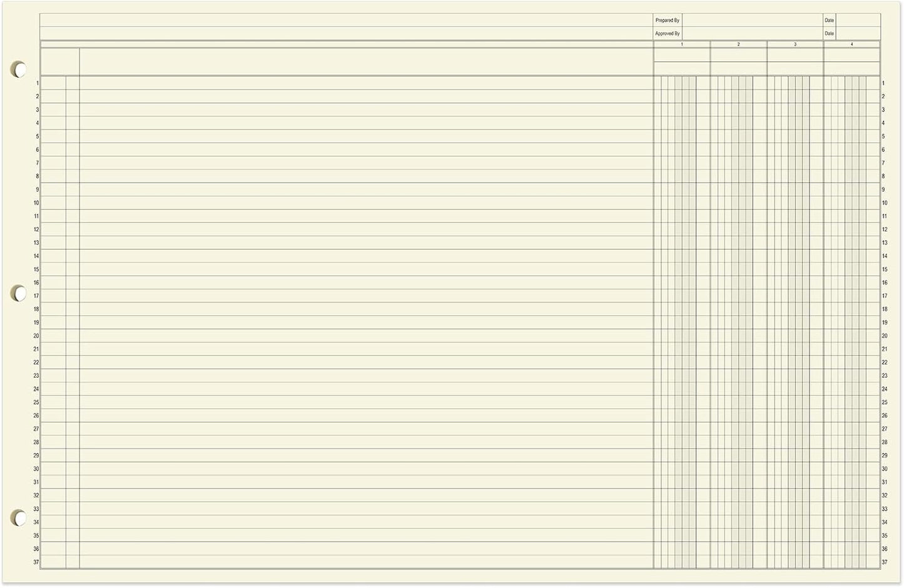The image size is (904, 588).
Task: Click column header numbered 2
Action: [x=738, y=44]
